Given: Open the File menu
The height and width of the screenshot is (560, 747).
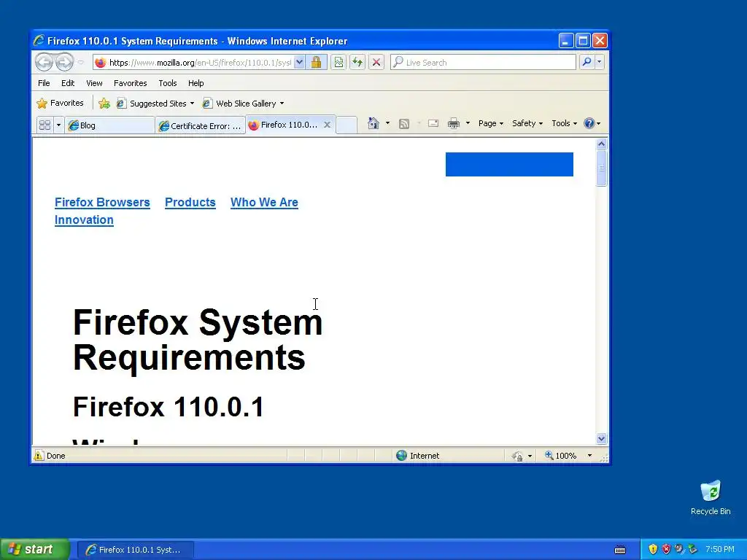Looking at the screenshot, I should [44, 83].
